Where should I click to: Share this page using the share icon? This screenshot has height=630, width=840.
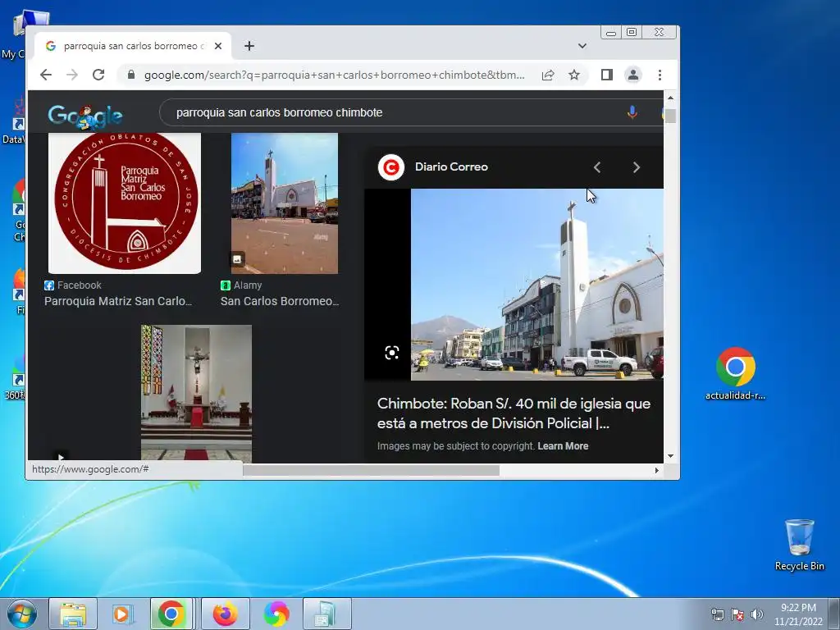tap(547, 75)
